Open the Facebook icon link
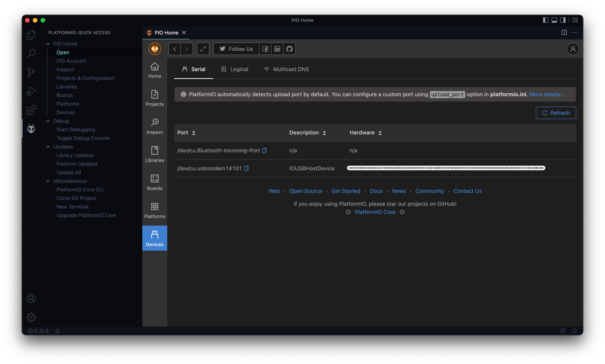 click(265, 49)
